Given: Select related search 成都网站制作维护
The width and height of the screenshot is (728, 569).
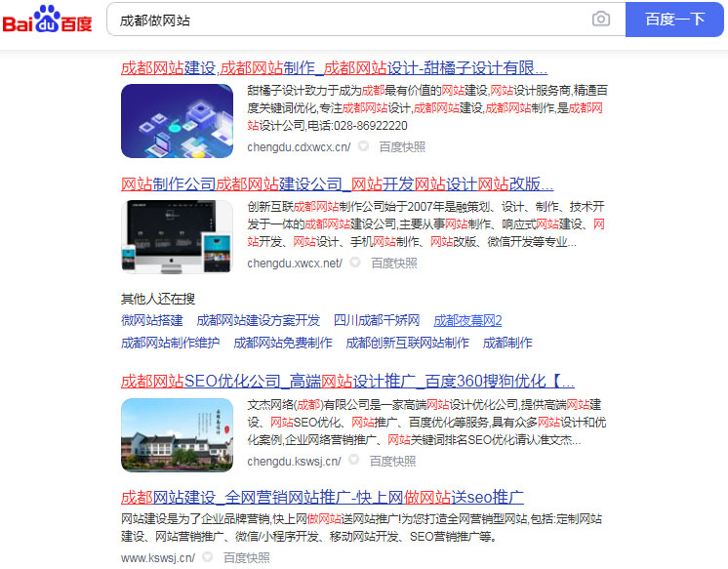Looking at the screenshot, I should [171, 343].
